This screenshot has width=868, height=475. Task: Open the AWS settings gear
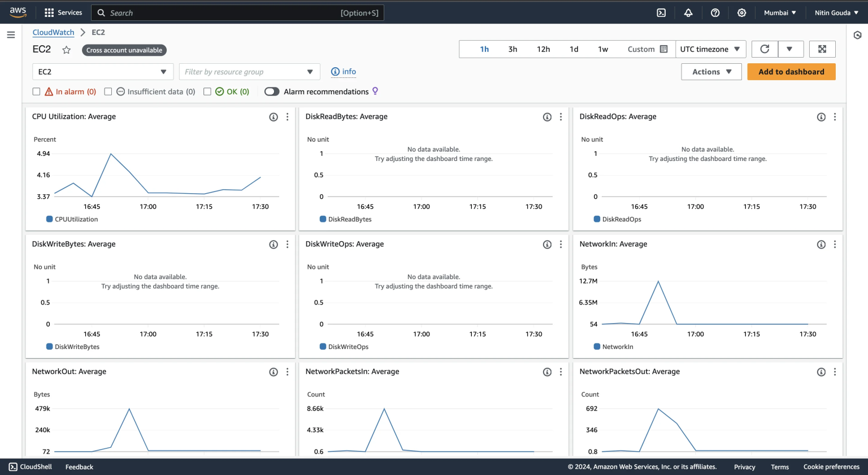(742, 12)
